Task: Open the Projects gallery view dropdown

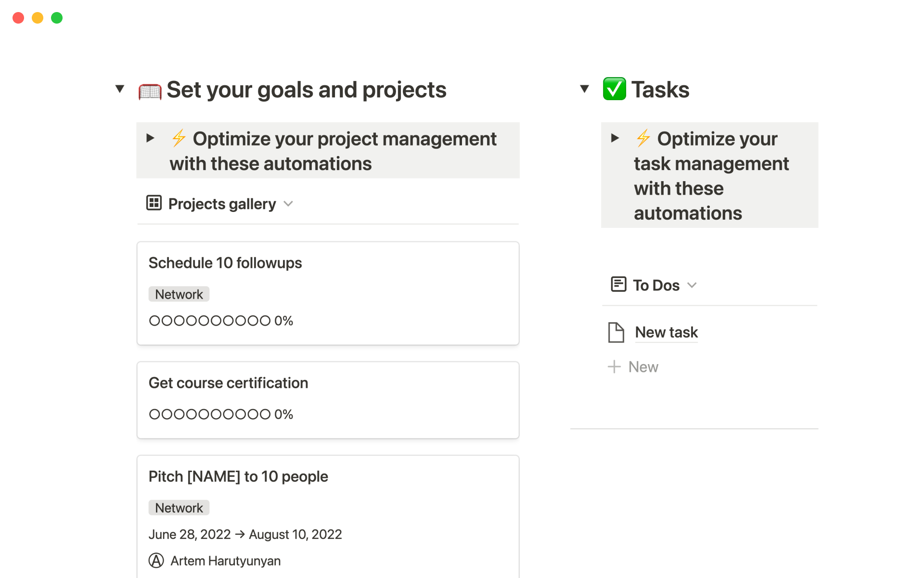Action: (x=288, y=204)
